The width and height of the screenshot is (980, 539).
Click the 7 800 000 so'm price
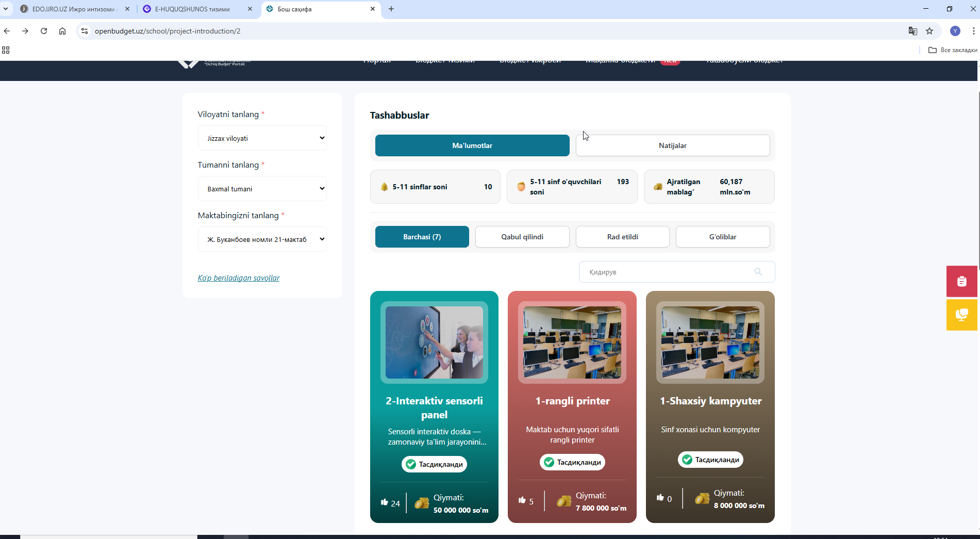(601, 508)
